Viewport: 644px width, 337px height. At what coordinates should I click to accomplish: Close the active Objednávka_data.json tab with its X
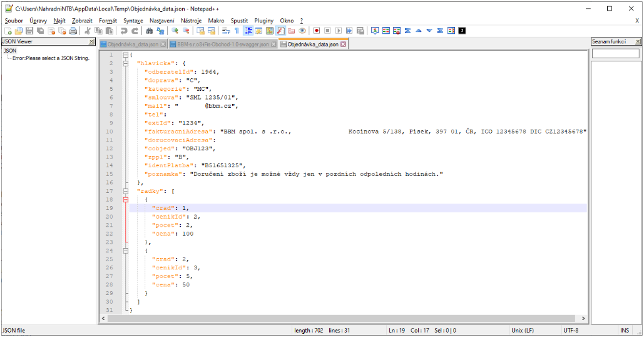[343, 44]
